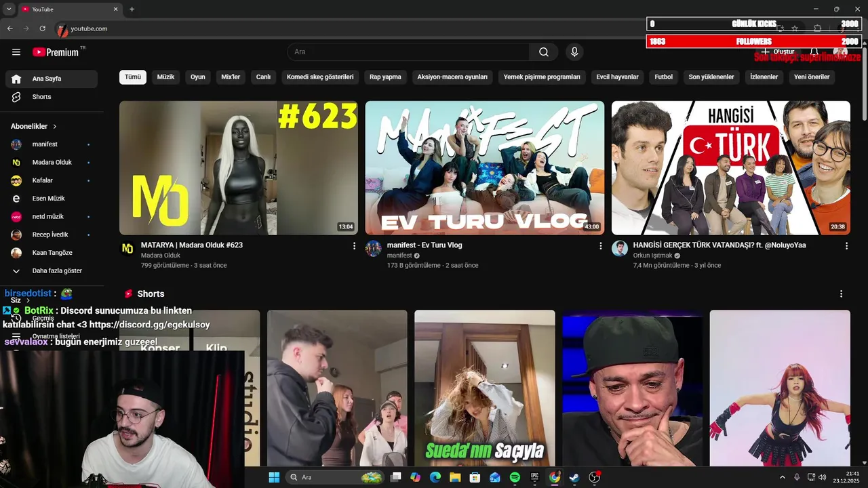Select the Canlı filter chip

pyautogui.click(x=263, y=77)
